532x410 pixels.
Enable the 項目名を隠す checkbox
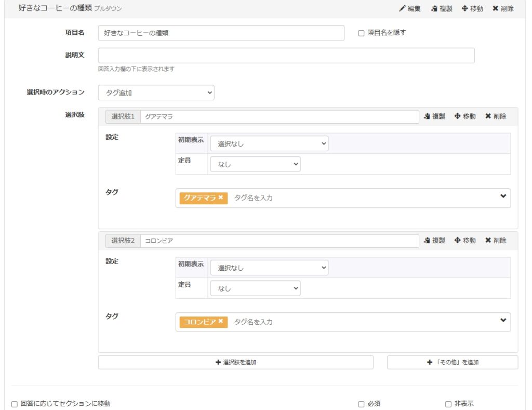(x=361, y=33)
